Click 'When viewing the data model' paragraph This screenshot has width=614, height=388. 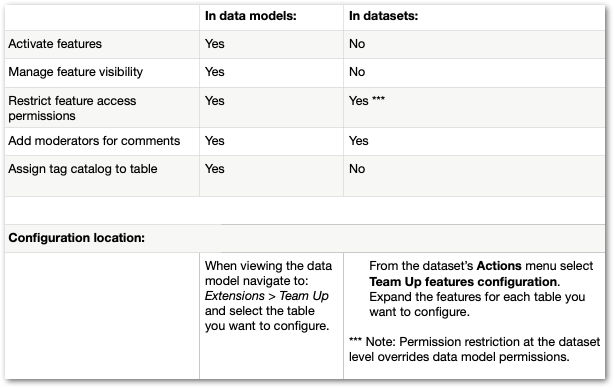point(268,296)
